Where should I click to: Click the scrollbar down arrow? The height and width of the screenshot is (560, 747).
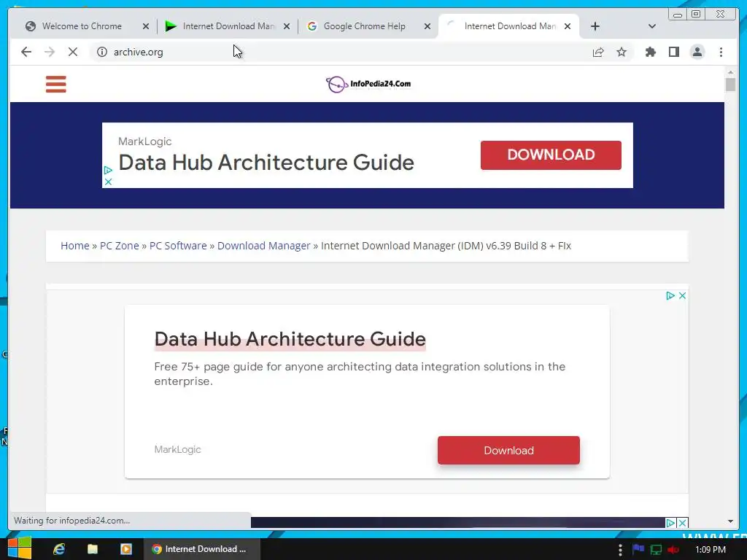(x=730, y=521)
